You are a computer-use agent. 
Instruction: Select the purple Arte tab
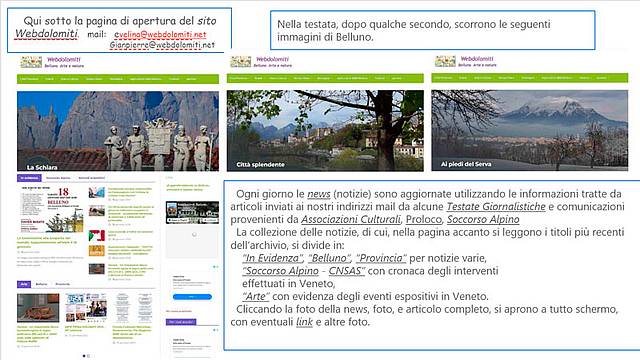[24, 284]
